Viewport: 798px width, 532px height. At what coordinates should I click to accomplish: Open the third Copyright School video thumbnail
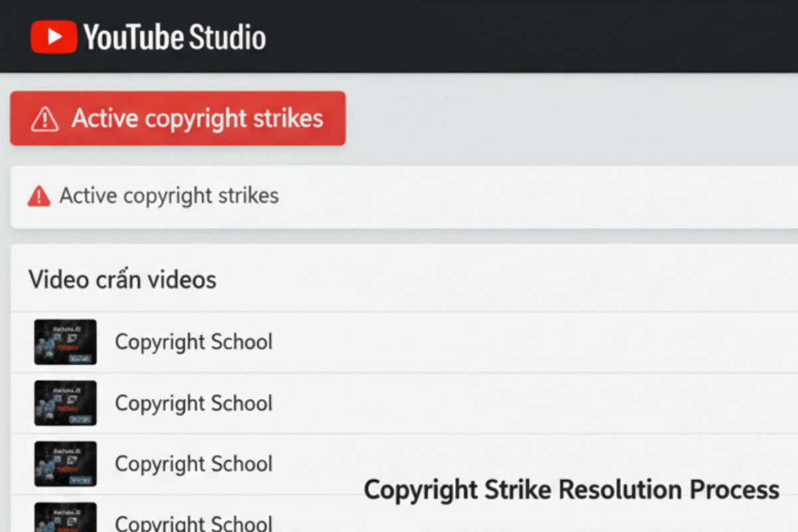coord(65,464)
